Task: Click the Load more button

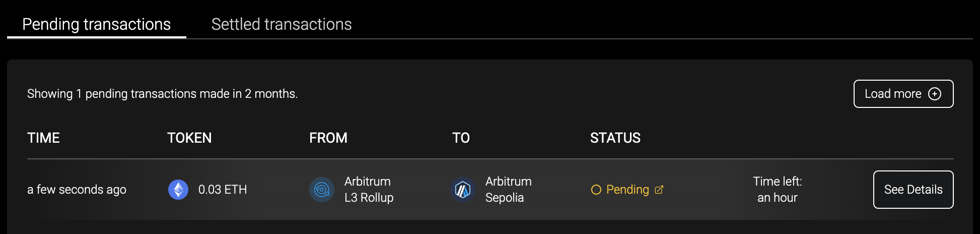Action: coord(903,94)
